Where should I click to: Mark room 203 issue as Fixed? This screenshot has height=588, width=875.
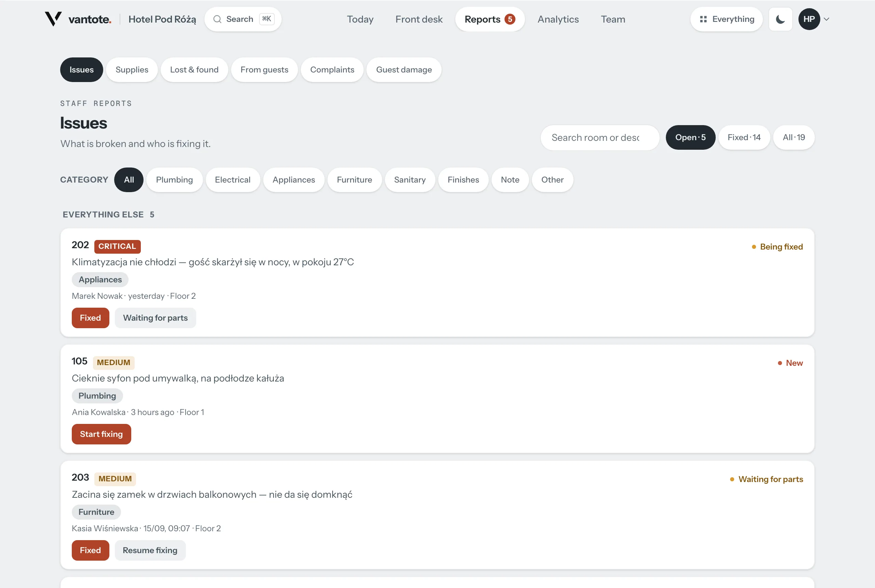[x=90, y=550]
